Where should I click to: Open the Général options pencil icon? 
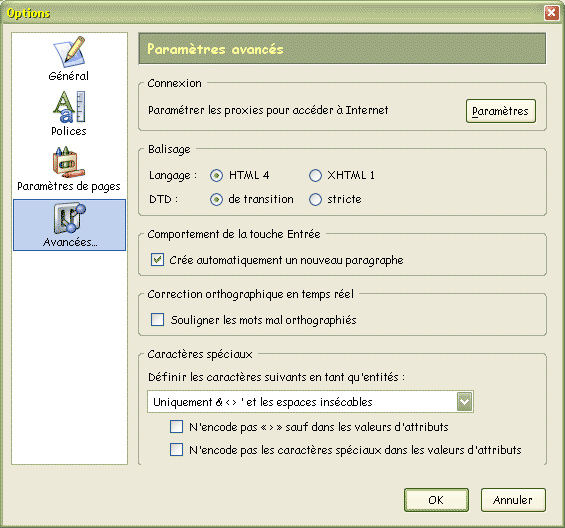tap(69, 52)
